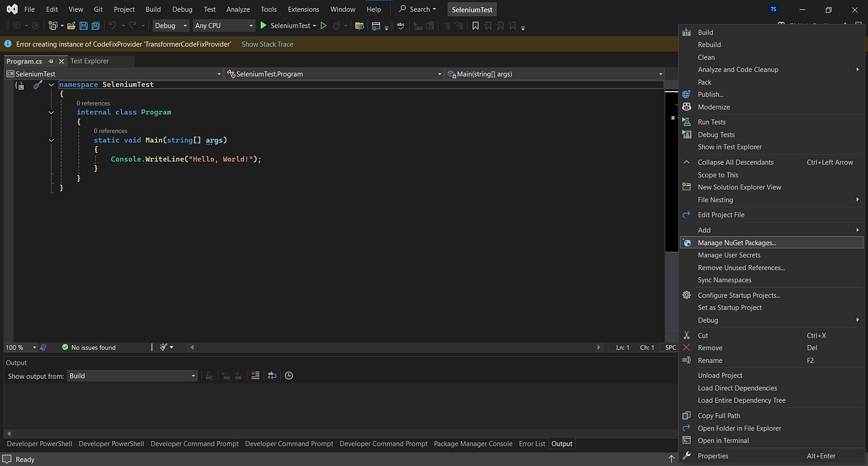Click Undo arrow icon in toolbar
Viewport: 868px width, 466px height.
(112, 25)
